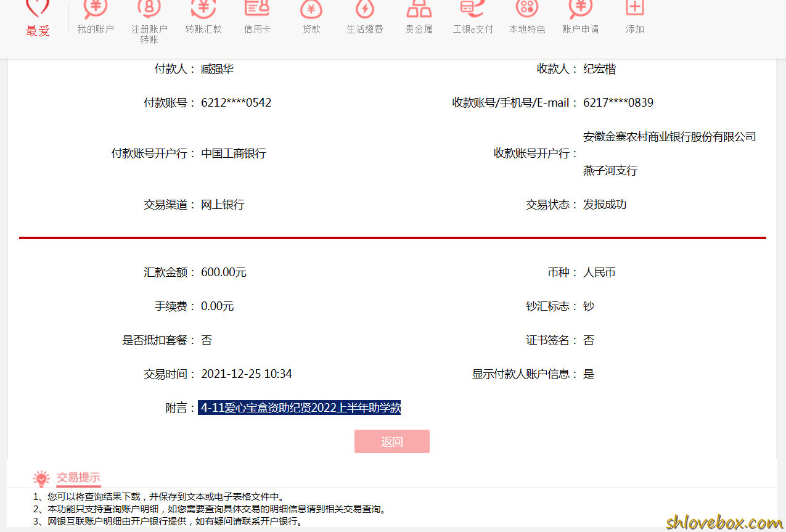Click transaction time 2021-12-25 10:34
The height and width of the screenshot is (532, 786).
247,374
